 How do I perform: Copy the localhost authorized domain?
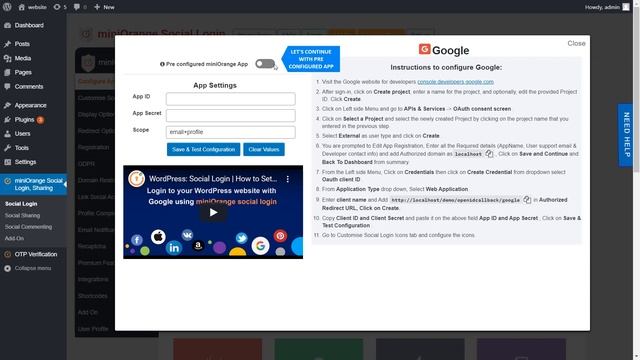[489, 154]
